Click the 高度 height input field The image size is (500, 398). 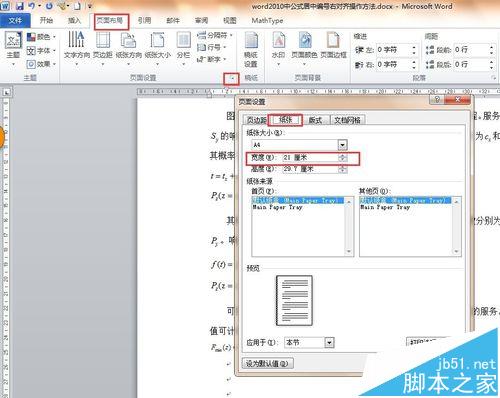[x=310, y=169]
